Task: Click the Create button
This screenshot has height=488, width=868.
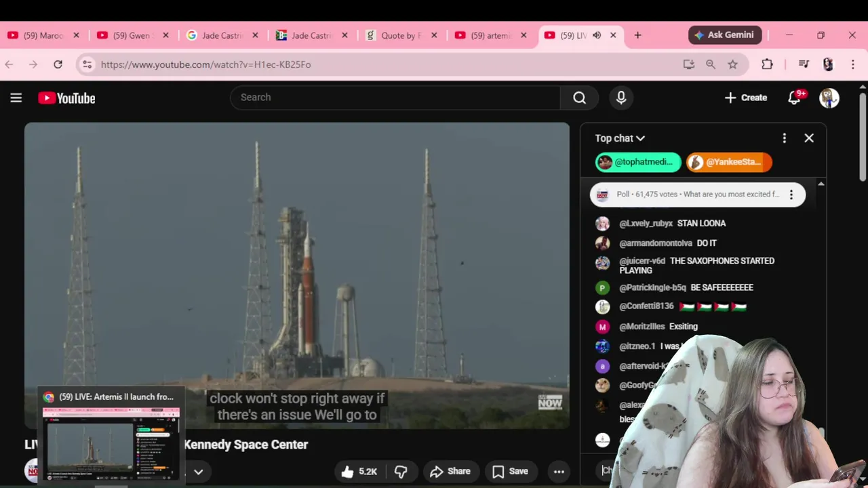Action: click(x=745, y=98)
